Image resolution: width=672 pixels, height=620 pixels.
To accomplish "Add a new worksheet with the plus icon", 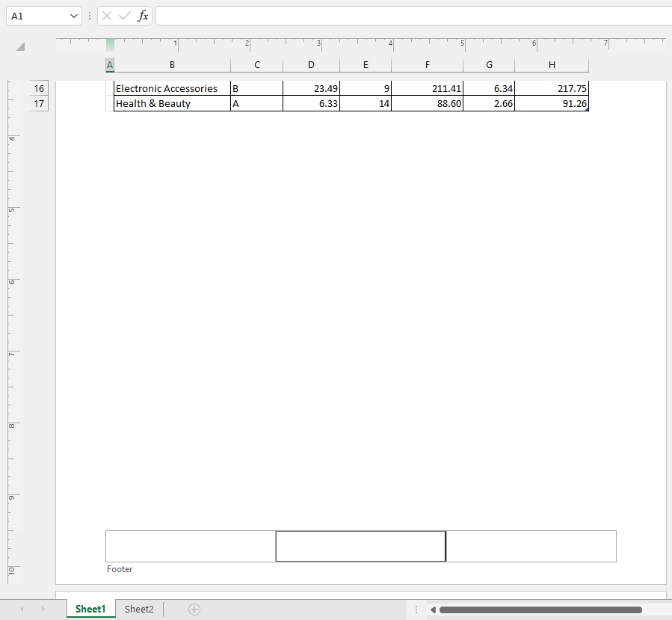I will click(x=194, y=609).
